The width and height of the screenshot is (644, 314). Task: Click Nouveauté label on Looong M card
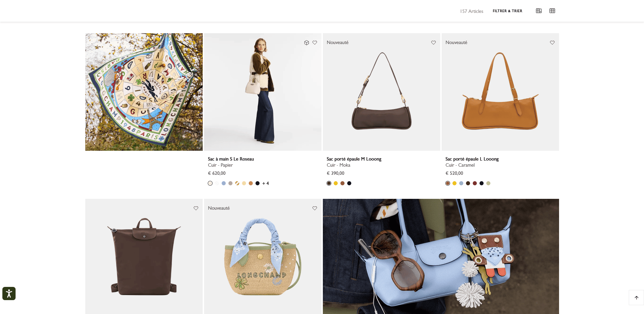tap(337, 42)
